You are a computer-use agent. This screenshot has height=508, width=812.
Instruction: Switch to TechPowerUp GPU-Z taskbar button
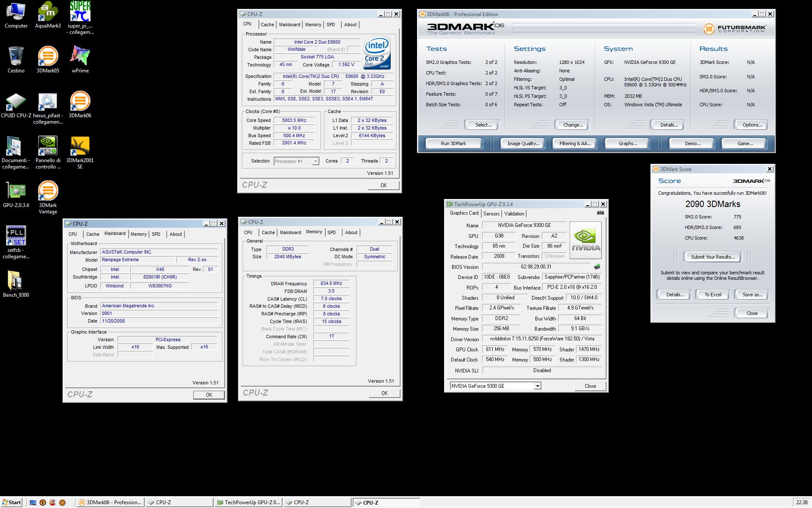[248, 502]
